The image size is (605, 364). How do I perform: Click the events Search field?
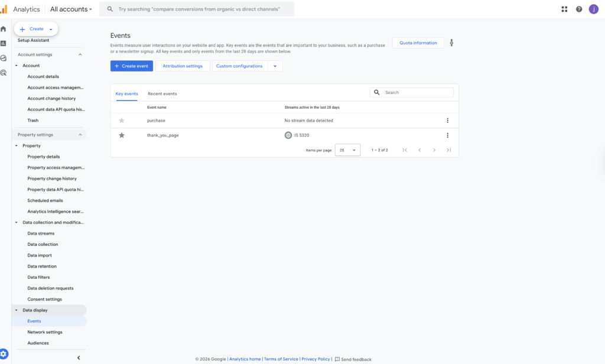(x=417, y=93)
